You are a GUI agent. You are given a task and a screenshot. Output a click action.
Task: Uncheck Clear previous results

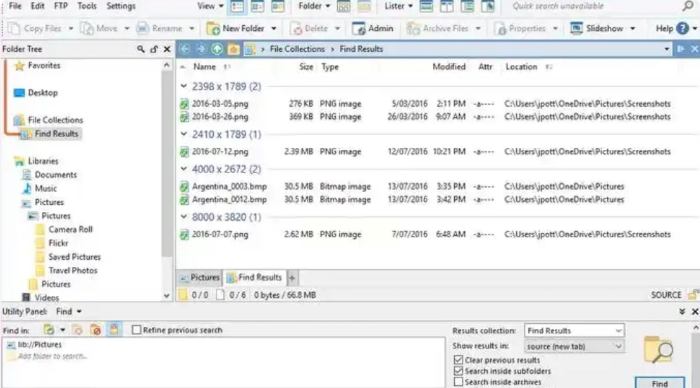[458, 360]
